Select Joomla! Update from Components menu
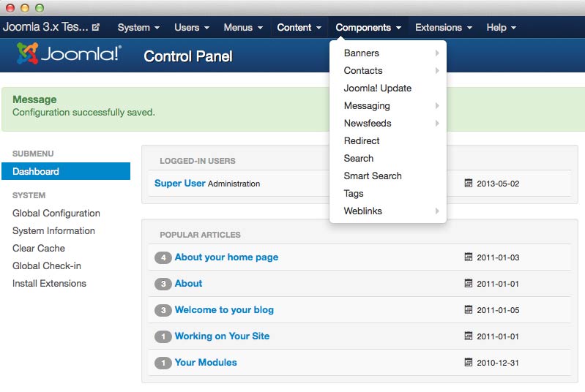The image size is (585, 392). click(378, 88)
